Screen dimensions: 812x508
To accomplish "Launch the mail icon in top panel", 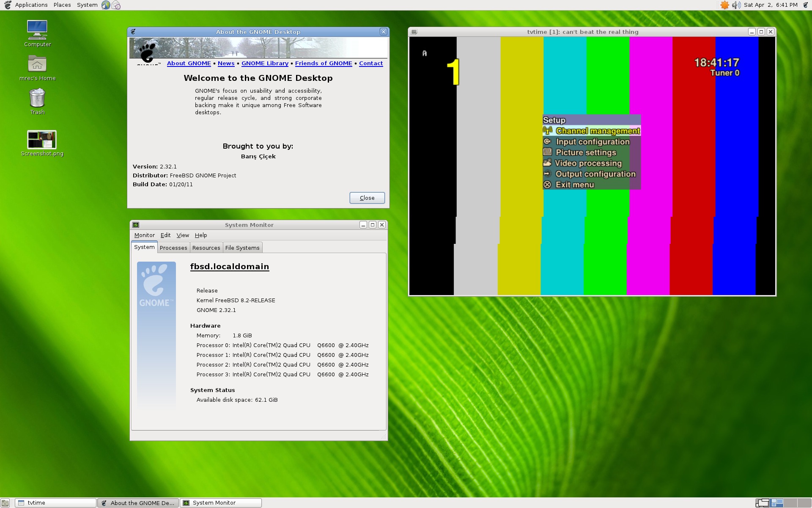I will (x=116, y=5).
